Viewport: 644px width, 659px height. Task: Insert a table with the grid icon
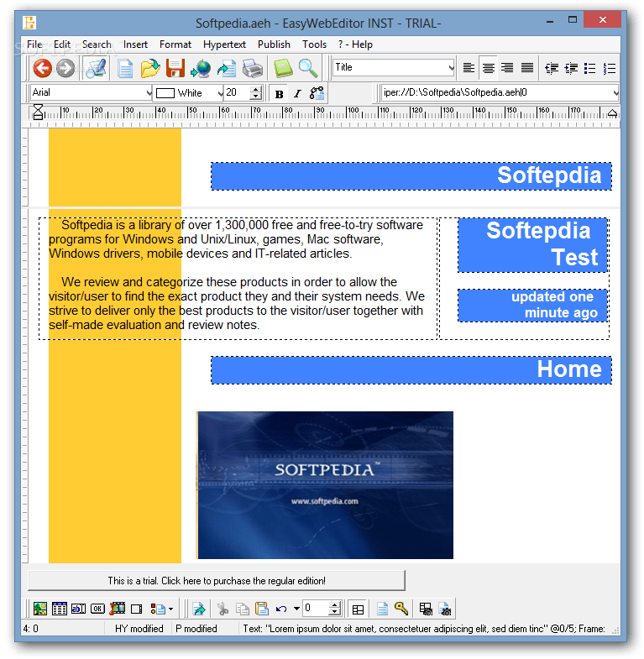coord(60,609)
